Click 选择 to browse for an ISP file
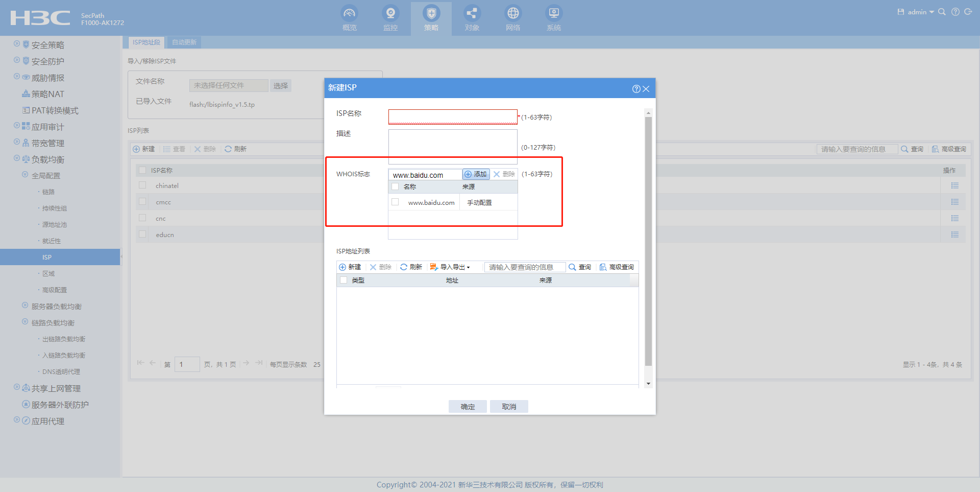 281,86
